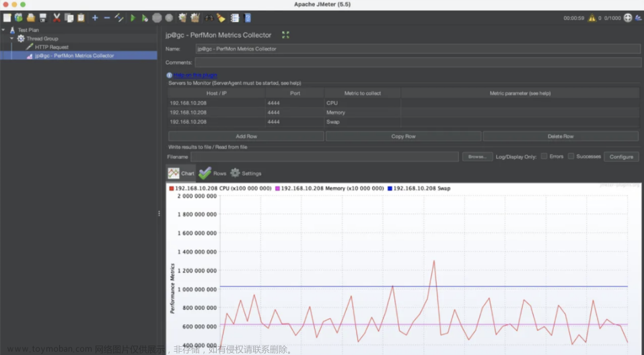Click the Browse... button

click(x=477, y=157)
